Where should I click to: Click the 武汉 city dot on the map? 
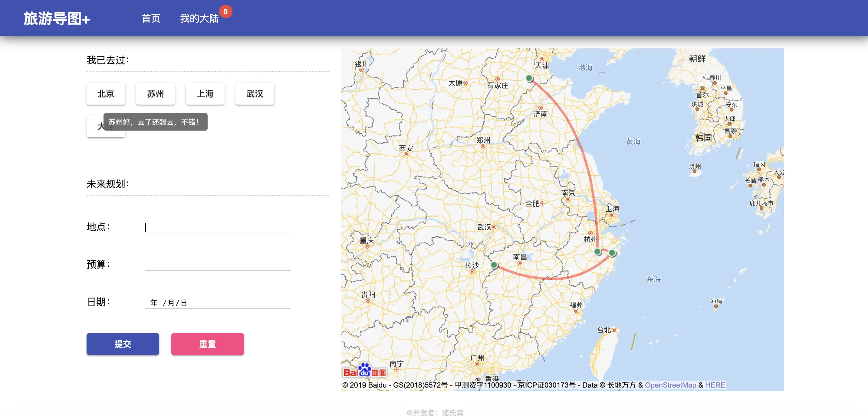(494, 227)
